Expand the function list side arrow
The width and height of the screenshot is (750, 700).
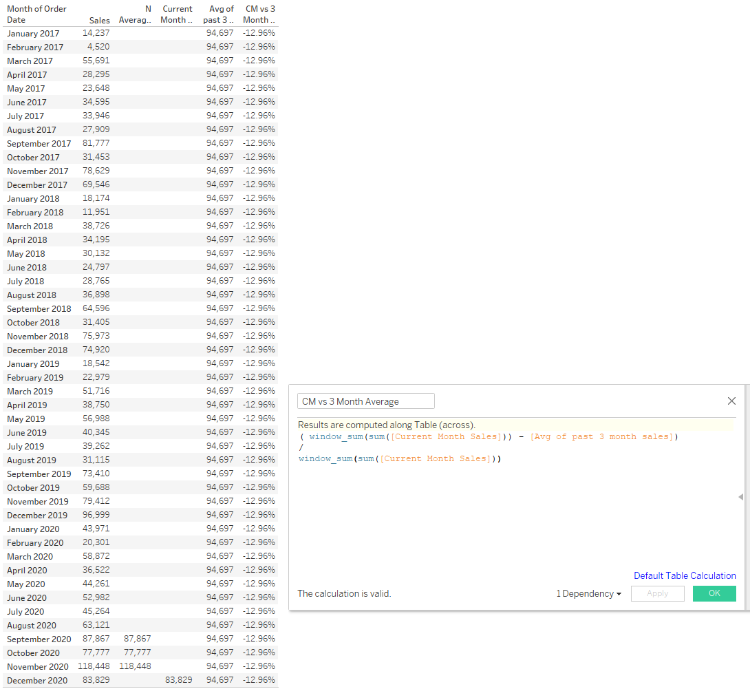coord(741,497)
